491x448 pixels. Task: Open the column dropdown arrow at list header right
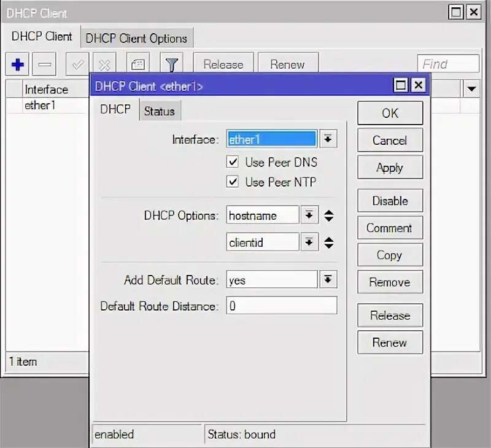coord(471,89)
